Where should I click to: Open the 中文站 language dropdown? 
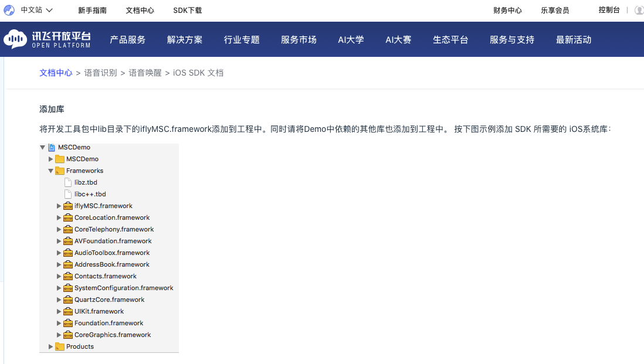pos(37,10)
